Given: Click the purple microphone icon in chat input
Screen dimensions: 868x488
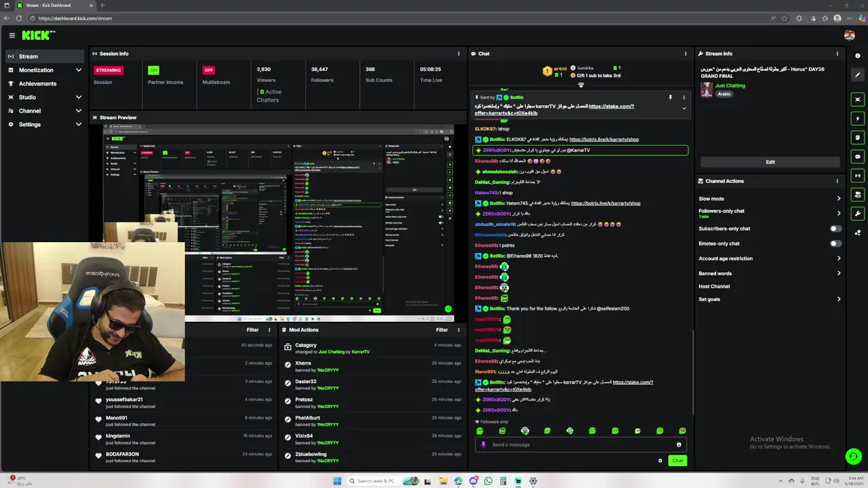Looking at the screenshot, I should tap(484, 445).
